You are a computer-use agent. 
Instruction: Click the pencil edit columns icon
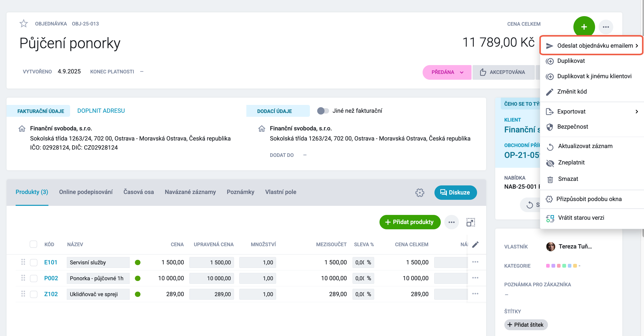[x=475, y=244]
